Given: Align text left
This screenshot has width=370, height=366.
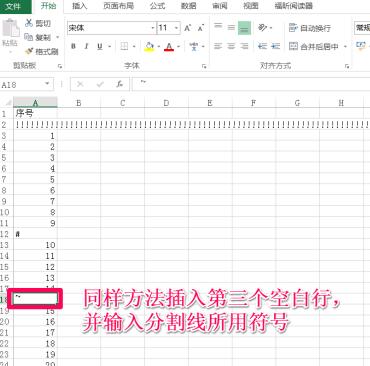Looking at the screenshot, I should 218,46.
